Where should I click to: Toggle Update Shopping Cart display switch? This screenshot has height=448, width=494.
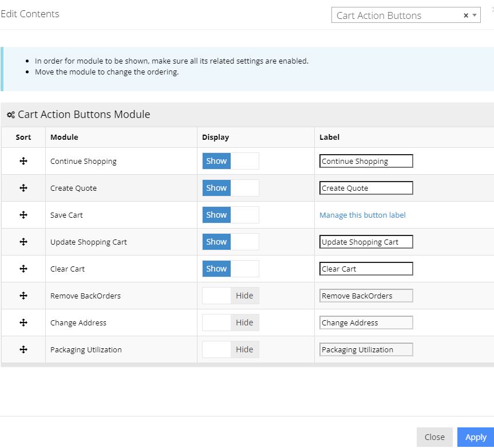(231, 242)
